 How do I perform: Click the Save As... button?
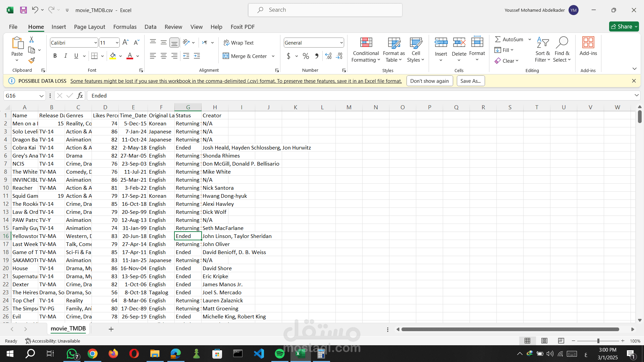pos(470,81)
